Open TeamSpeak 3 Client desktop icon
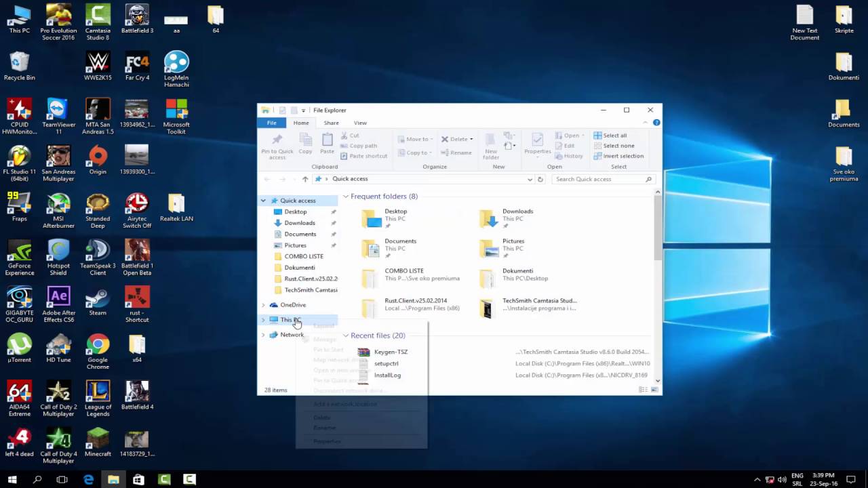This screenshot has height=488, width=868. (x=98, y=258)
